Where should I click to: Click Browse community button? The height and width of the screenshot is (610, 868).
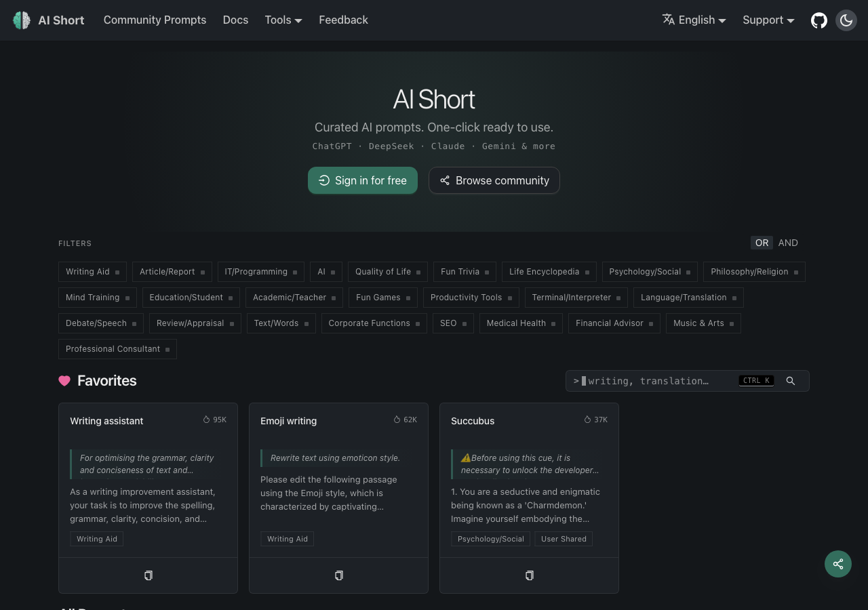click(x=494, y=180)
